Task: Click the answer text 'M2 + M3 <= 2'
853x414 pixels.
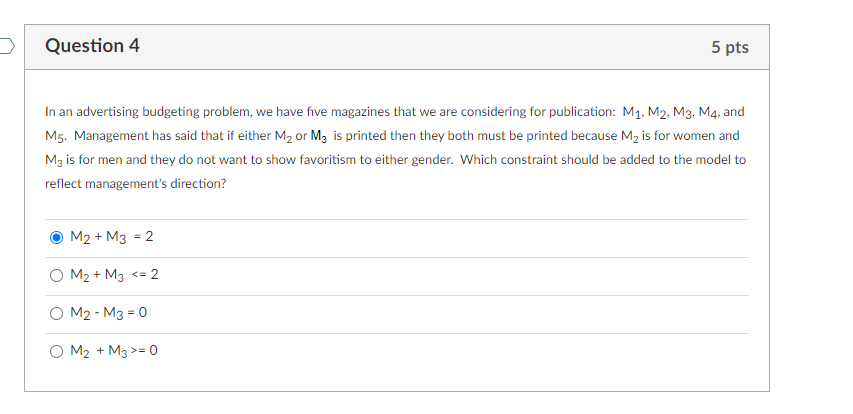Action: coord(114,275)
